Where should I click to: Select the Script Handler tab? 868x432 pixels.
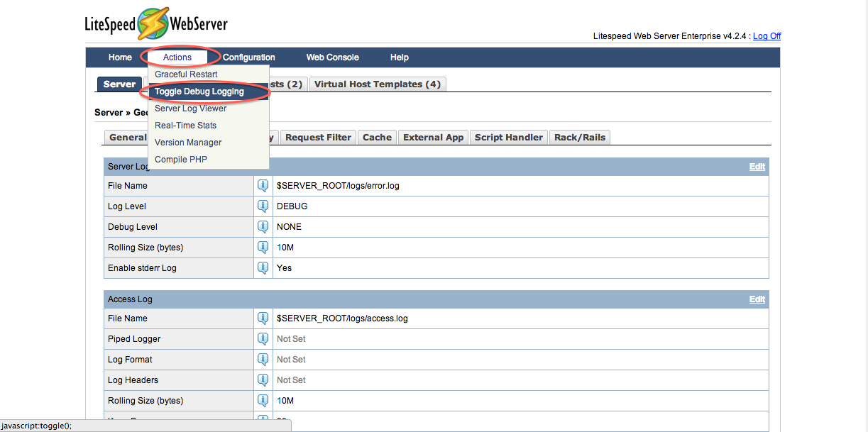(509, 138)
